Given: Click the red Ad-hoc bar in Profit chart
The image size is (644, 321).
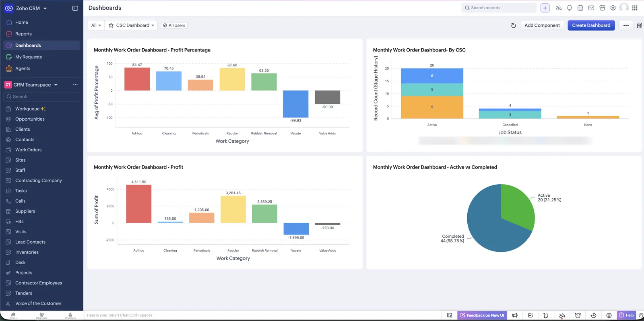Looking at the screenshot, I should pyautogui.click(x=139, y=204).
